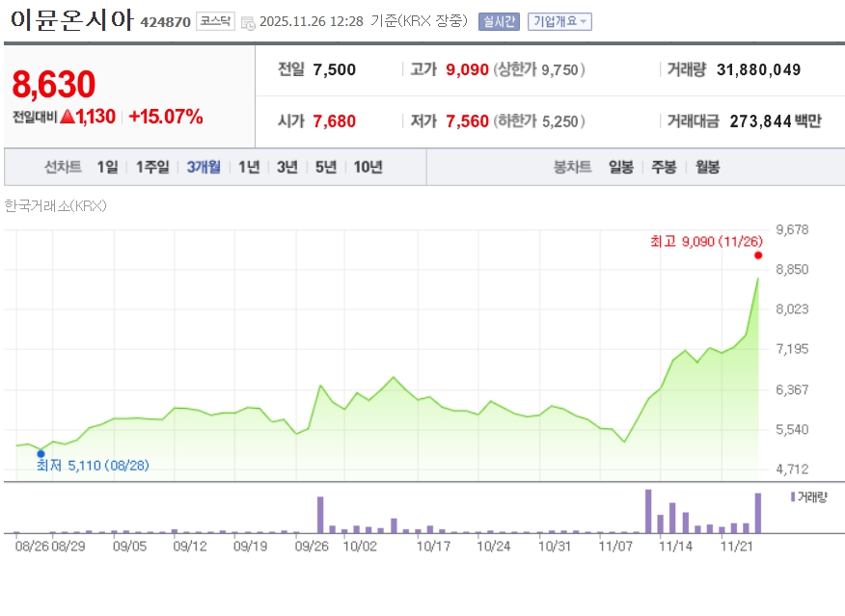
Task: Select the 1일 line chart range
Action: [107, 167]
